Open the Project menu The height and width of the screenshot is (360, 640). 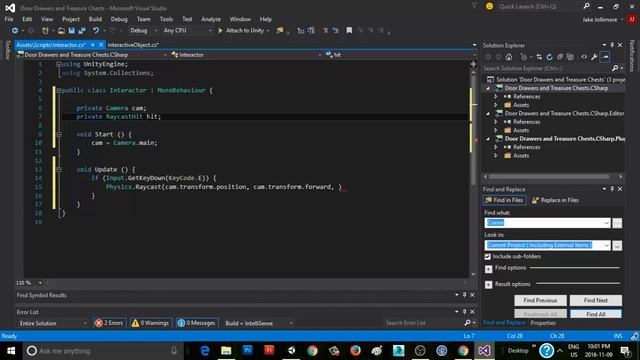(71, 19)
